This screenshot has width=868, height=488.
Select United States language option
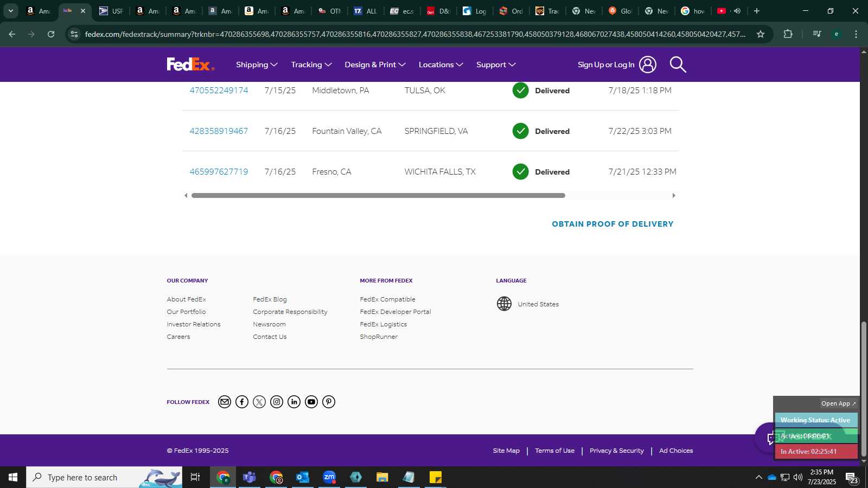(x=538, y=304)
